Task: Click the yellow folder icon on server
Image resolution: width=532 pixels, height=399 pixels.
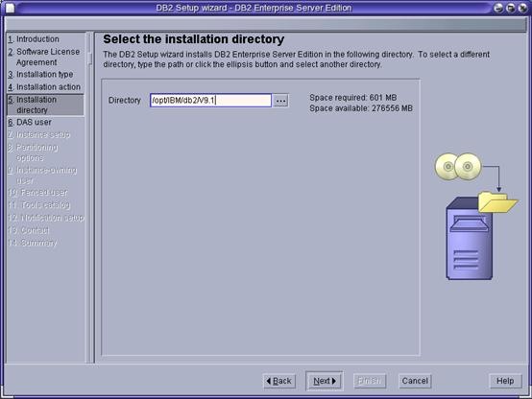Action: [x=498, y=202]
